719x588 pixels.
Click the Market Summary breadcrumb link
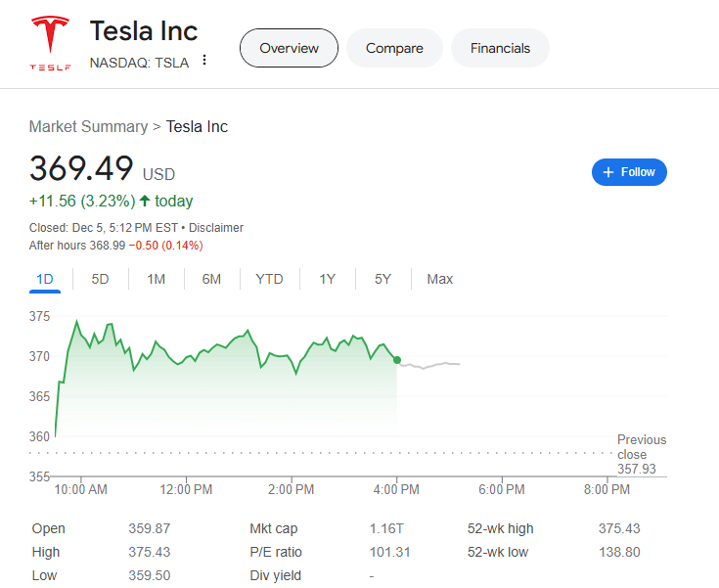point(87,126)
